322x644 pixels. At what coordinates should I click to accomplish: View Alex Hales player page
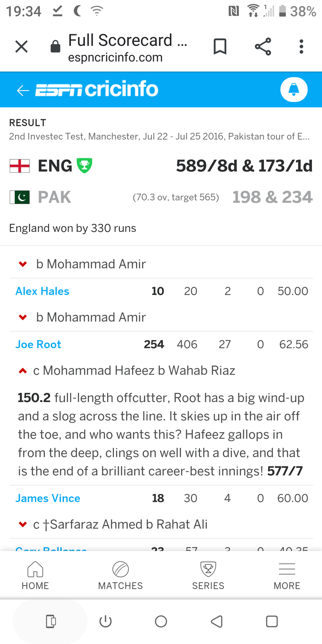[x=42, y=291]
